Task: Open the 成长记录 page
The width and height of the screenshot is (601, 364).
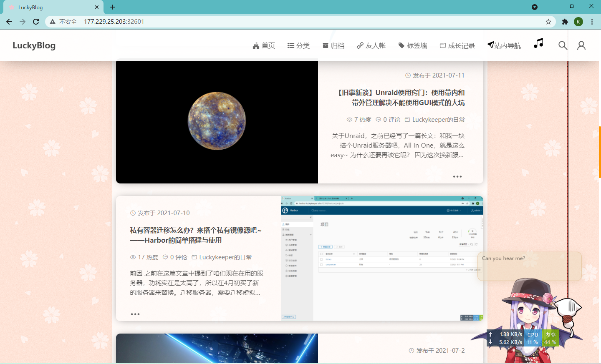Action: coord(457,45)
